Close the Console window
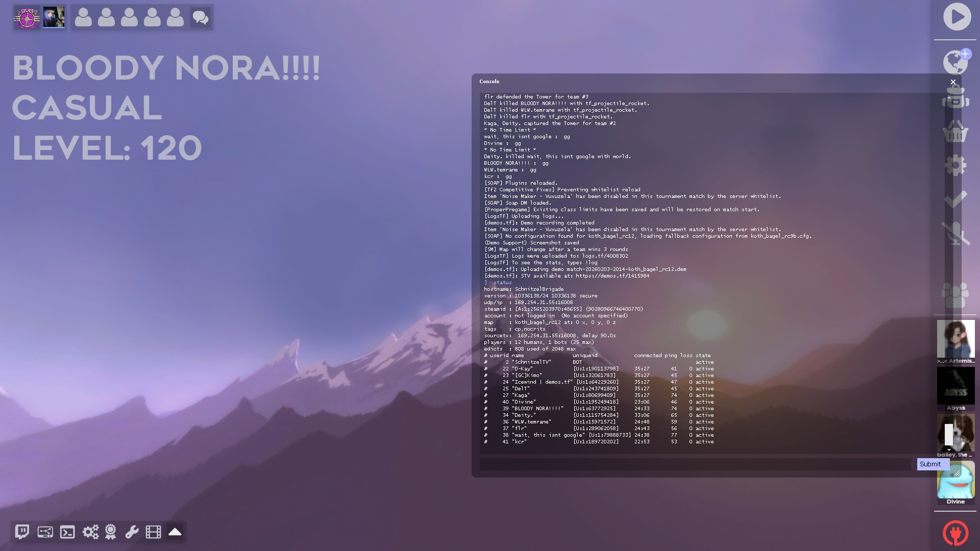This screenshot has height=551, width=980. pyautogui.click(x=953, y=82)
